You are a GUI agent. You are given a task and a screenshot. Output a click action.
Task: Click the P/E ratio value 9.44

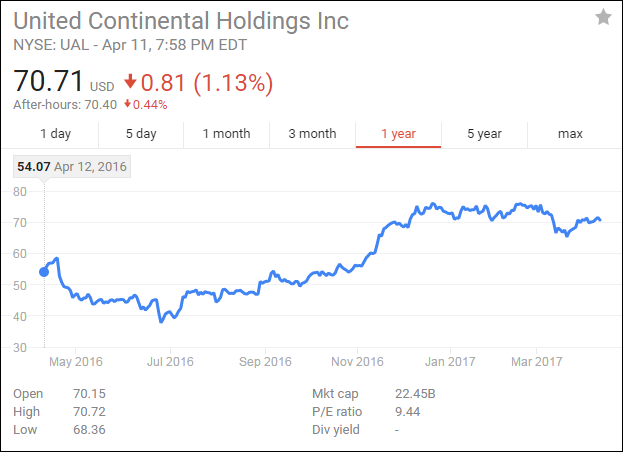point(408,412)
